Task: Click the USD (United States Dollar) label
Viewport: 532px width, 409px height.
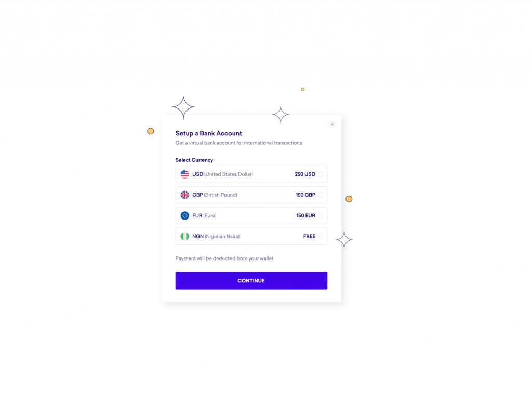Action: click(222, 174)
